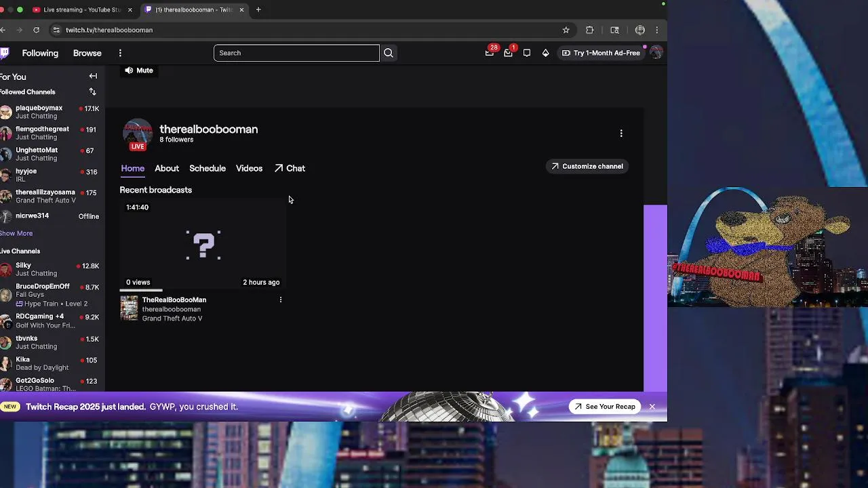Open Chrome three-dot menu
Screen dimensions: 868x488
click(656, 30)
